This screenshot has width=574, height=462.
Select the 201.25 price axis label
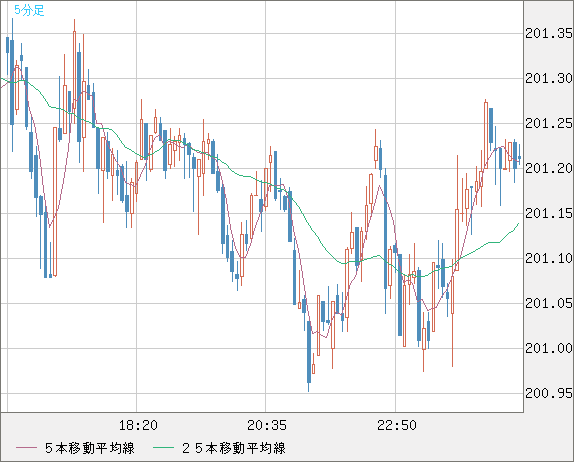point(549,123)
